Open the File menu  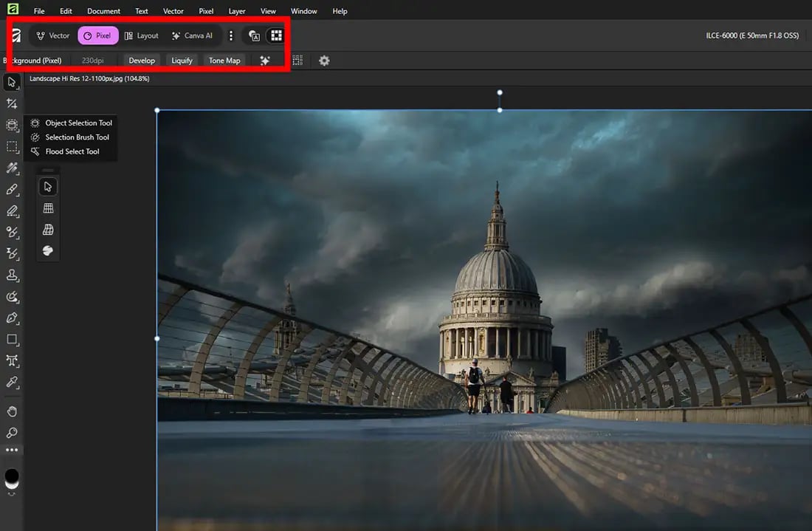click(x=39, y=11)
